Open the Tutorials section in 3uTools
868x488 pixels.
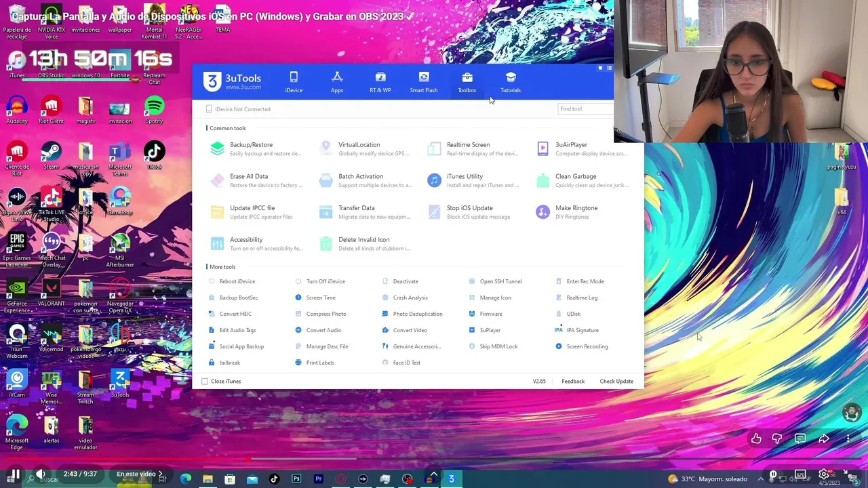point(511,82)
